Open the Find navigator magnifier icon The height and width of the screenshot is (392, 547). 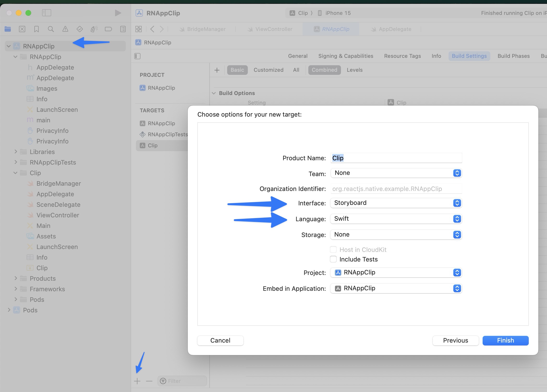coord(51,29)
